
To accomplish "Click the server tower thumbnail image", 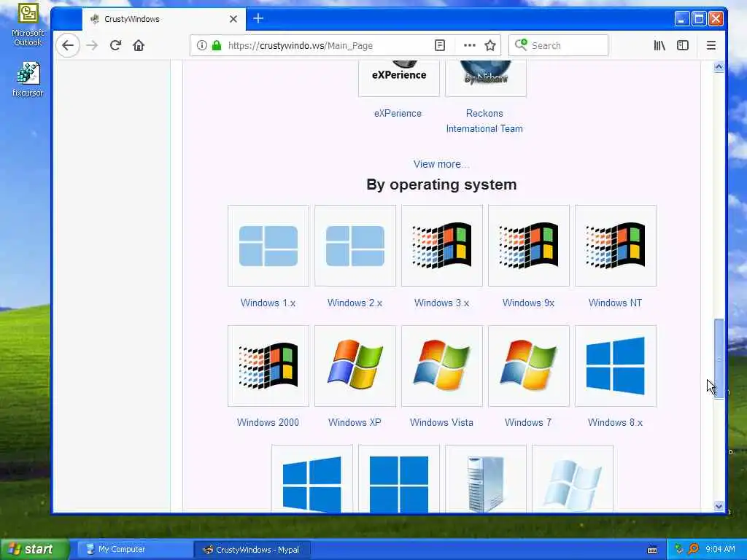I will pyautogui.click(x=485, y=479).
